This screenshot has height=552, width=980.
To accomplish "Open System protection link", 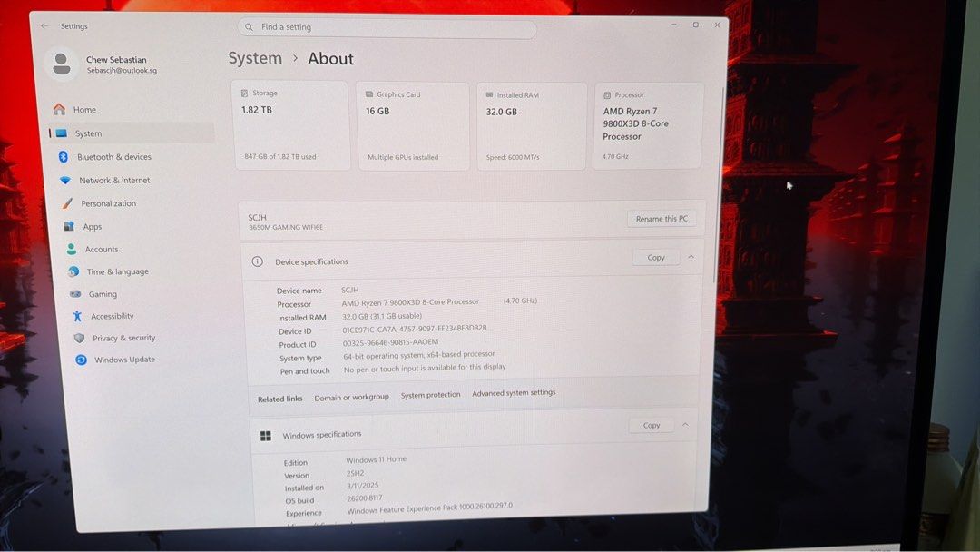I will click(x=430, y=395).
